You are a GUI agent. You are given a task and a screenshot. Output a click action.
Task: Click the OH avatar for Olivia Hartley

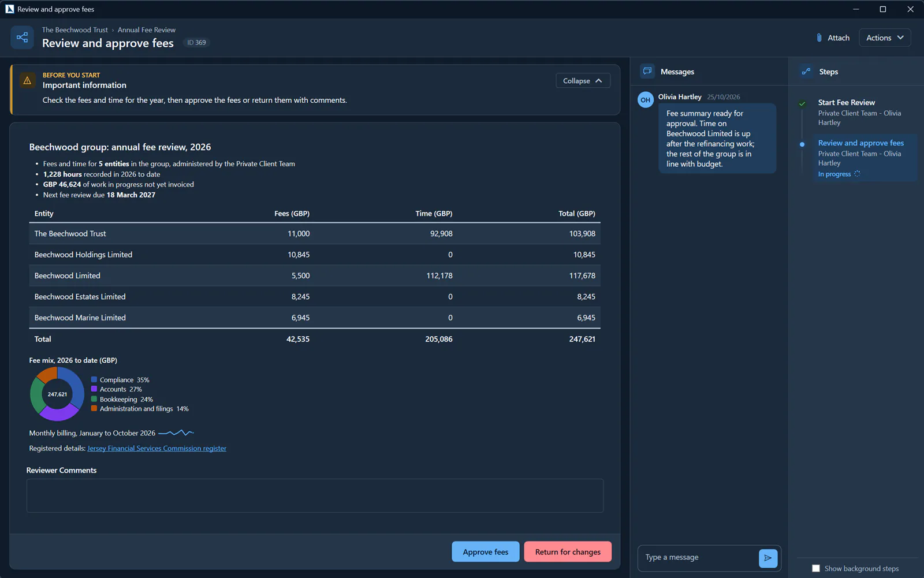pos(646,100)
